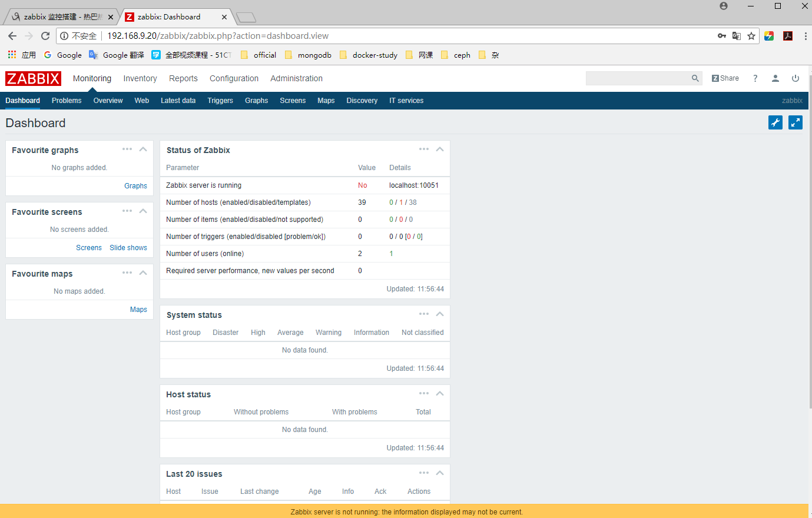Open Favourite screens three-dot menu

(127, 211)
